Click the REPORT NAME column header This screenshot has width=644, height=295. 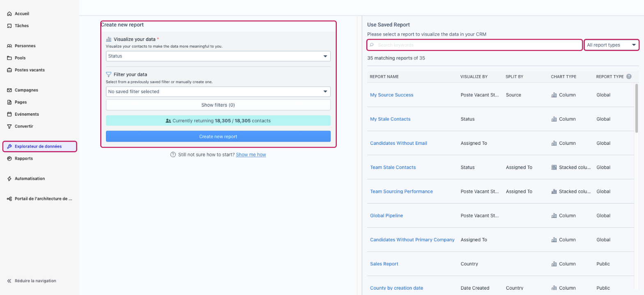click(x=384, y=77)
